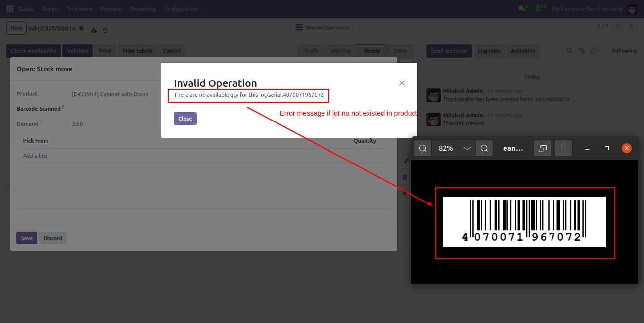
Task: Open the Odoo apps grid menu
Action: pyautogui.click(x=10, y=9)
